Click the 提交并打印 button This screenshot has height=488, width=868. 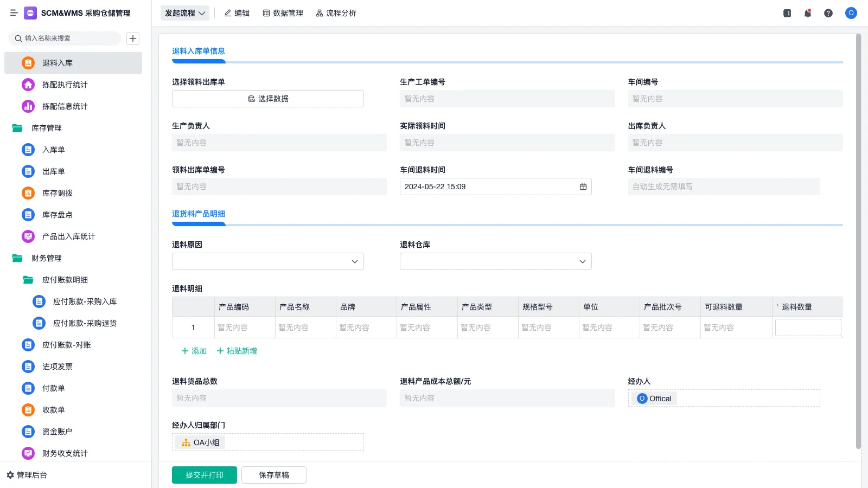click(x=205, y=475)
